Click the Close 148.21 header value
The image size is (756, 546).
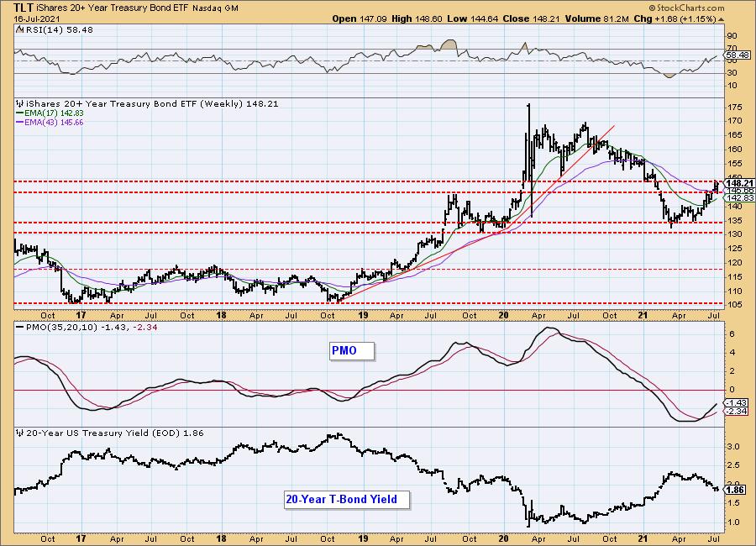532,18
